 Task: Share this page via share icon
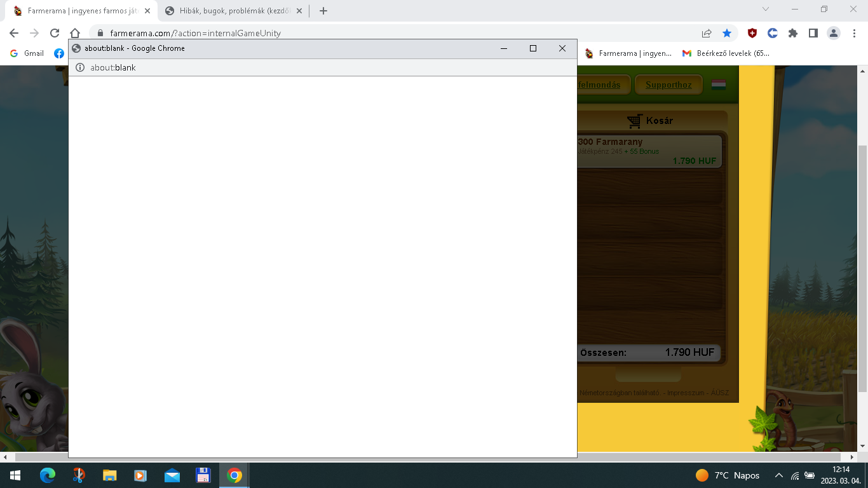click(x=707, y=33)
